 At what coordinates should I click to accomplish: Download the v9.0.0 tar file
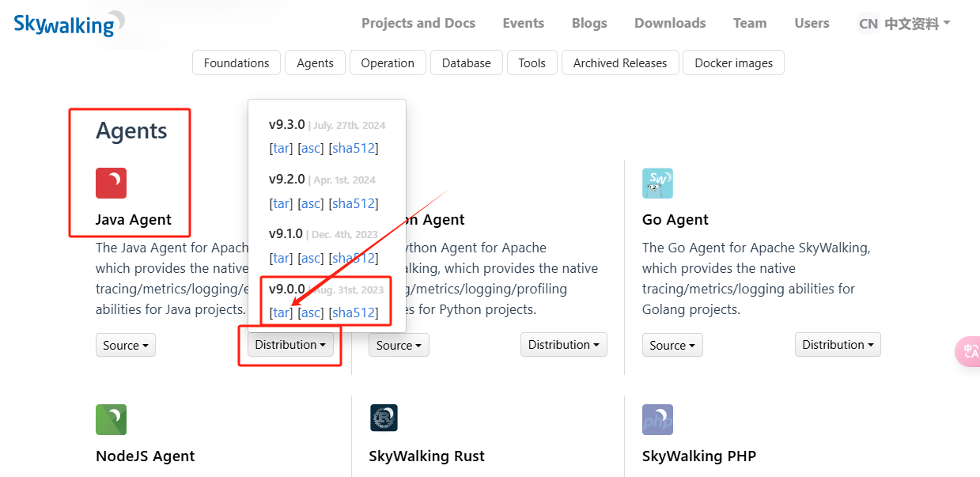pos(281,312)
